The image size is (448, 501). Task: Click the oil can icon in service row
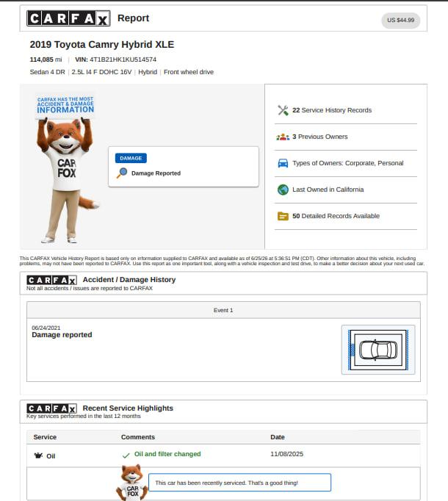click(x=38, y=455)
